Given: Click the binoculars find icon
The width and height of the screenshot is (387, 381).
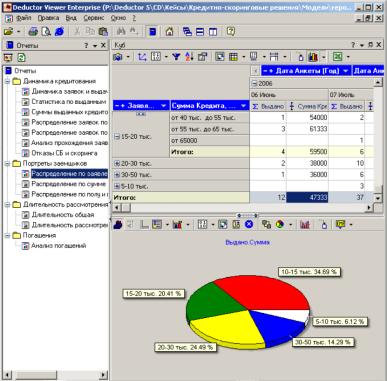Looking at the screenshot, I should tap(121, 32).
